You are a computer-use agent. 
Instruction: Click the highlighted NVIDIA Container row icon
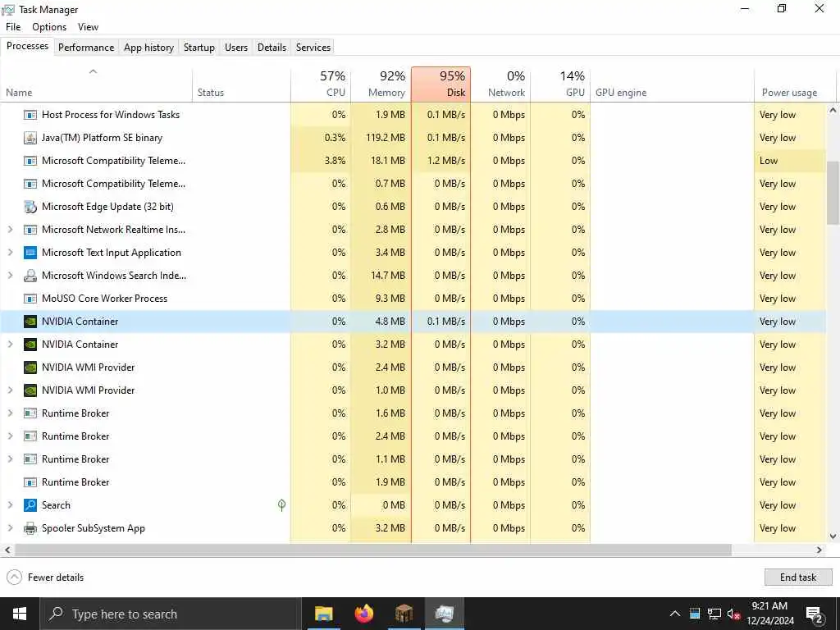(30, 322)
